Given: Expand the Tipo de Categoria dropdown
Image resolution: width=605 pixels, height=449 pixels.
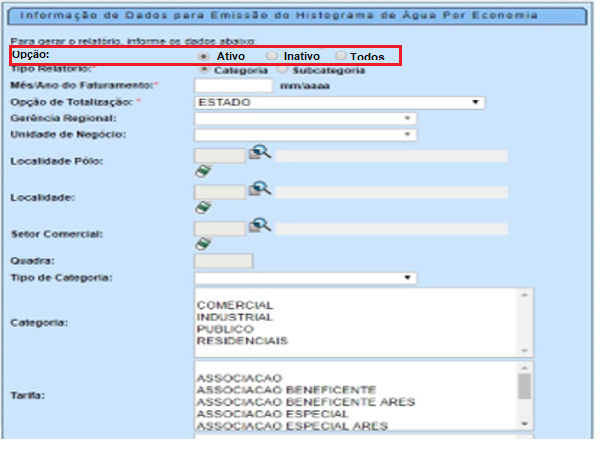Looking at the screenshot, I should pos(306,278).
